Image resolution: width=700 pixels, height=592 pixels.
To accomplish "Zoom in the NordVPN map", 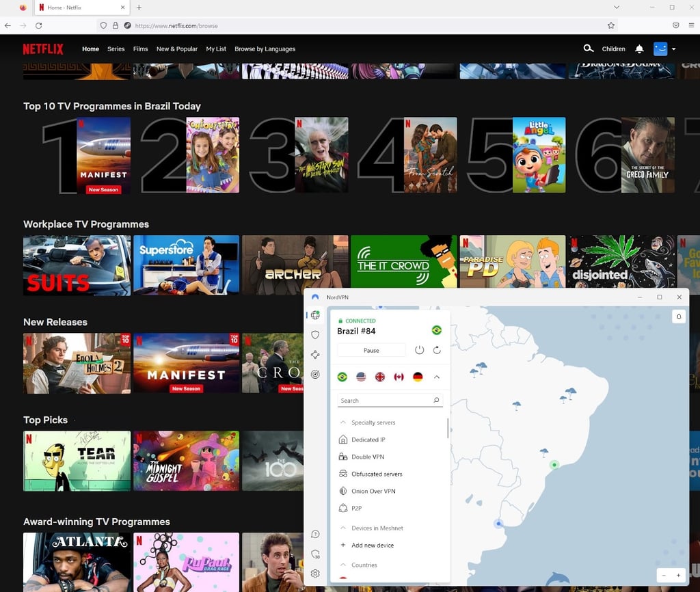I will pos(679,575).
